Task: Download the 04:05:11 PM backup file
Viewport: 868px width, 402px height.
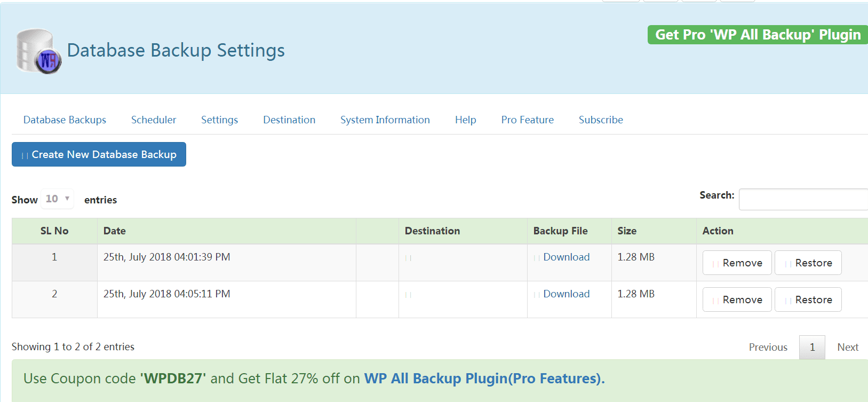Action: 566,294
